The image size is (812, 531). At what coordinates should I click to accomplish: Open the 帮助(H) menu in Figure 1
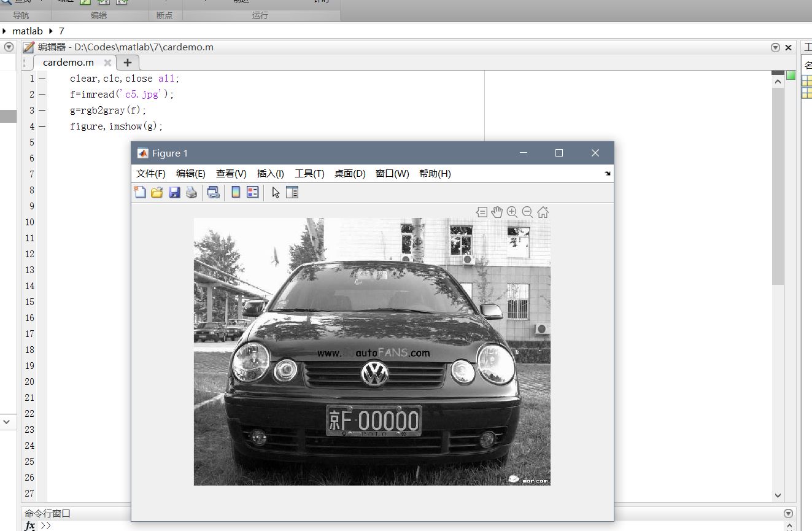coord(435,174)
